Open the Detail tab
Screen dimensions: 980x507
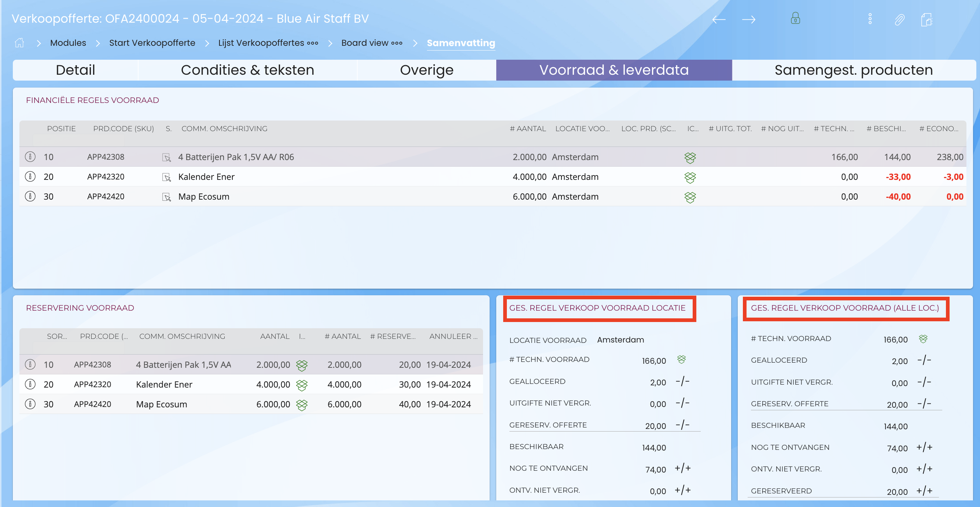(x=75, y=70)
